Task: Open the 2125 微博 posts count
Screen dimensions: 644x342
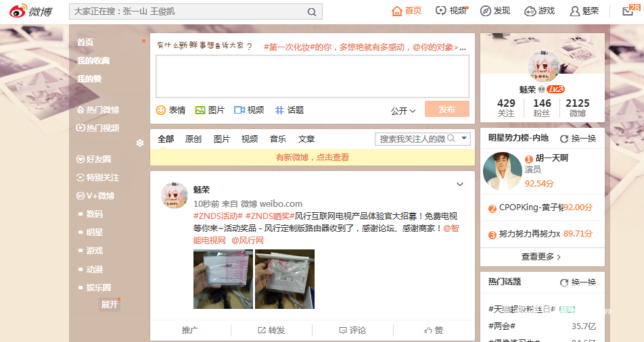Action: (578, 108)
